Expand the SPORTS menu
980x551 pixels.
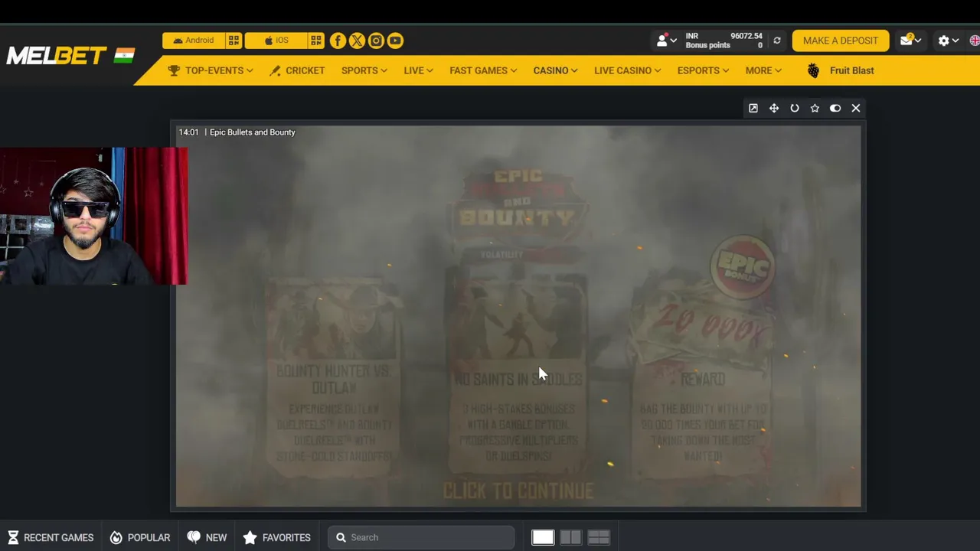click(364, 70)
